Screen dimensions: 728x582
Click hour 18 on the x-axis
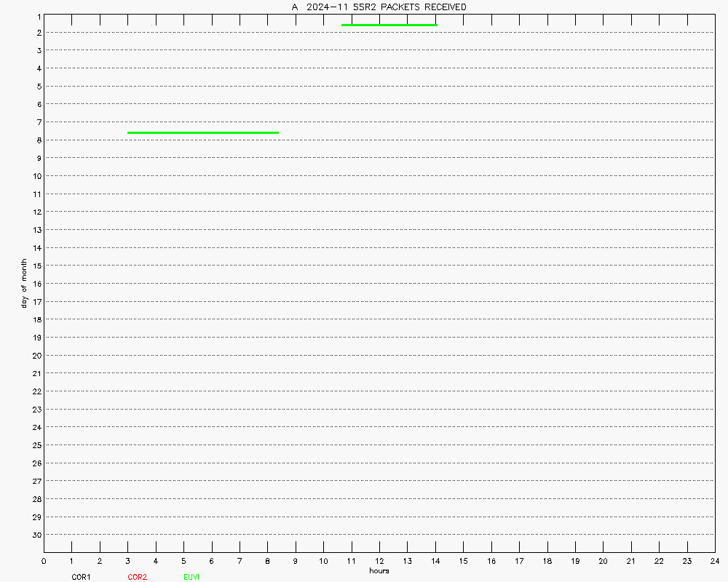547,561
